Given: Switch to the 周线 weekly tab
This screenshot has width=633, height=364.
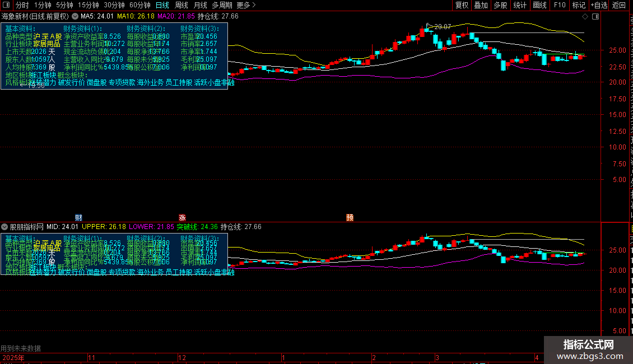Looking at the screenshot, I should click(x=181, y=5).
